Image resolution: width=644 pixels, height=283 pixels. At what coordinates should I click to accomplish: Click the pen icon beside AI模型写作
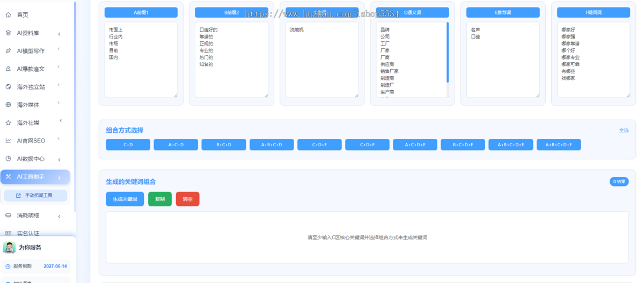pyautogui.click(x=8, y=51)
